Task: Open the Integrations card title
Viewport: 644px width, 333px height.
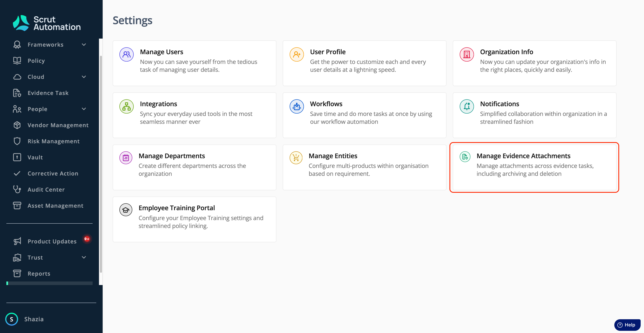Action: click(x=158, y=104)
